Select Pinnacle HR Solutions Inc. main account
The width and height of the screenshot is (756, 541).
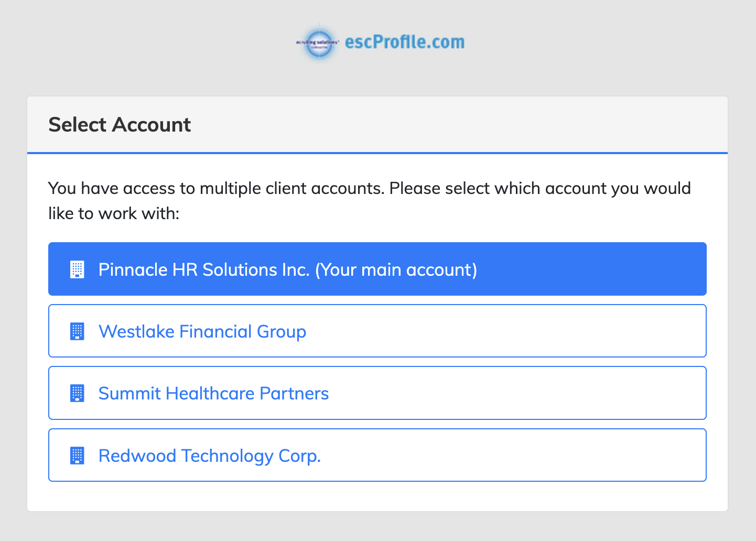click(377, 269)
